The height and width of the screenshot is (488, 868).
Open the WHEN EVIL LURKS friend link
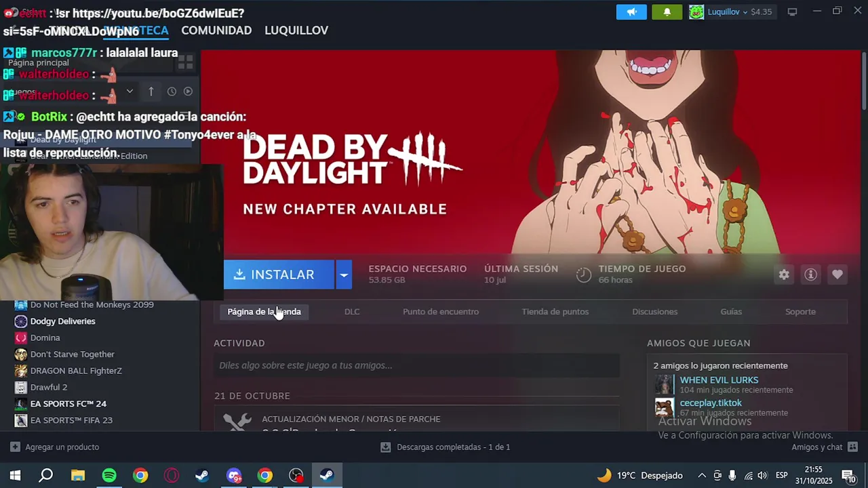(719, 380)
